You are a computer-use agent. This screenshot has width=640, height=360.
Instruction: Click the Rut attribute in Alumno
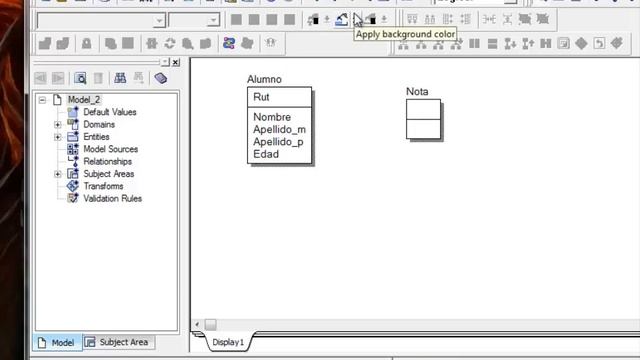tap(261, 97)
